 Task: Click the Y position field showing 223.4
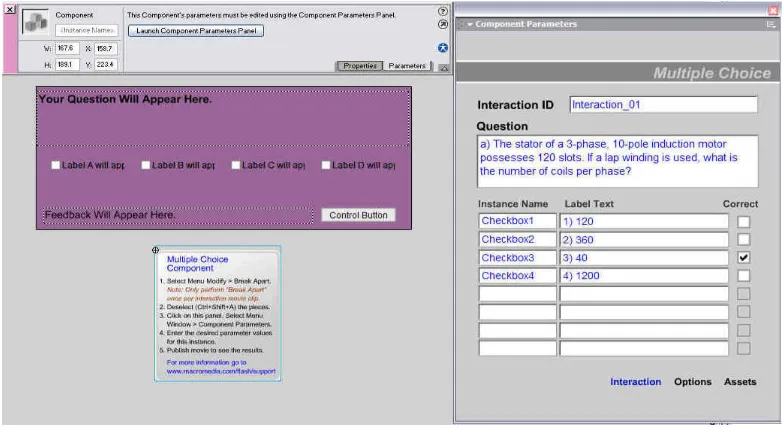coord(106,64)
